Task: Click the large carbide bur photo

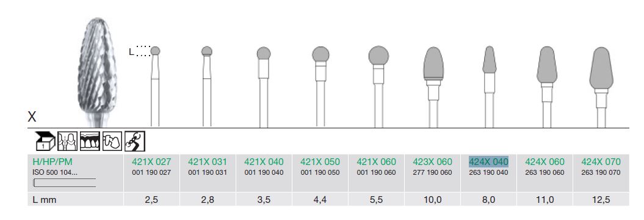Action: point(97,72)
